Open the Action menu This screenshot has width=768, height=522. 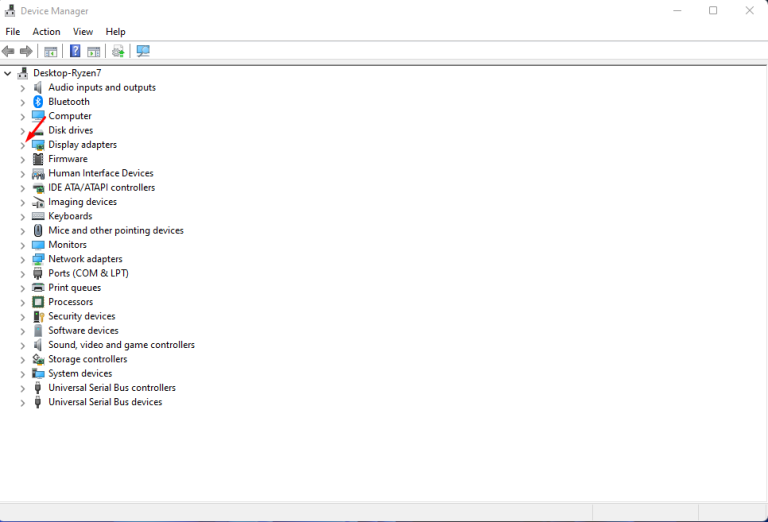click(x=47, y=32)
